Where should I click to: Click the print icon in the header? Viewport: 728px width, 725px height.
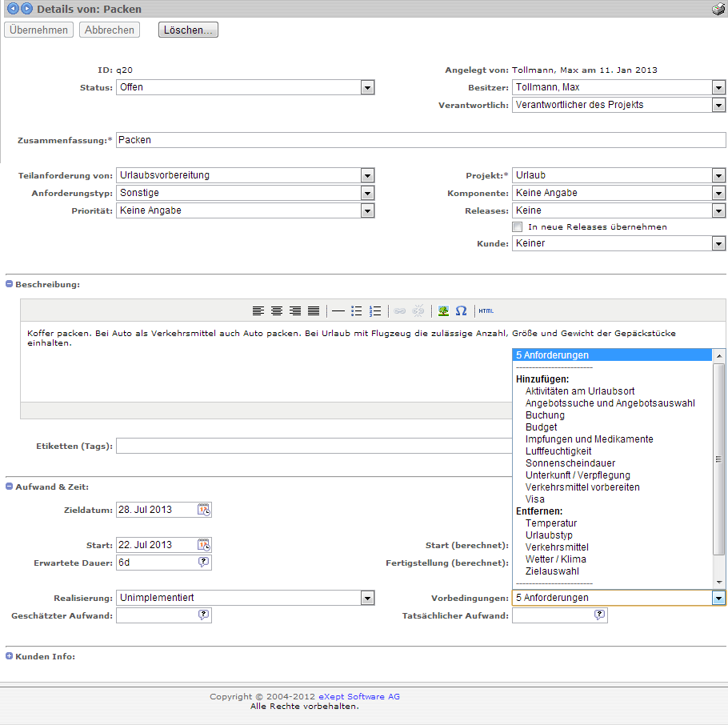click(x=718, y=10)
